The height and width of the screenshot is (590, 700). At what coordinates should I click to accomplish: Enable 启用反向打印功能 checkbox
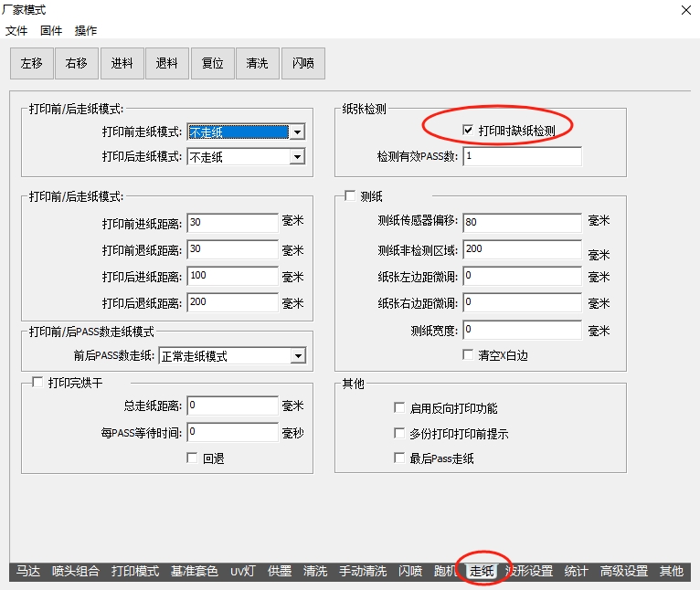pyautogui.click(x=399, y=408)
